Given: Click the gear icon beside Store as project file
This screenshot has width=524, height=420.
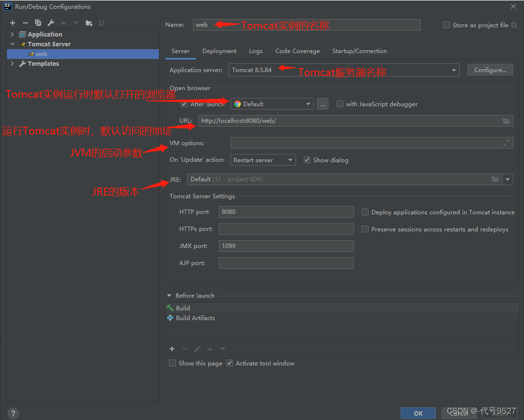Looking at the screenshot, I should [x=514, y=25].
